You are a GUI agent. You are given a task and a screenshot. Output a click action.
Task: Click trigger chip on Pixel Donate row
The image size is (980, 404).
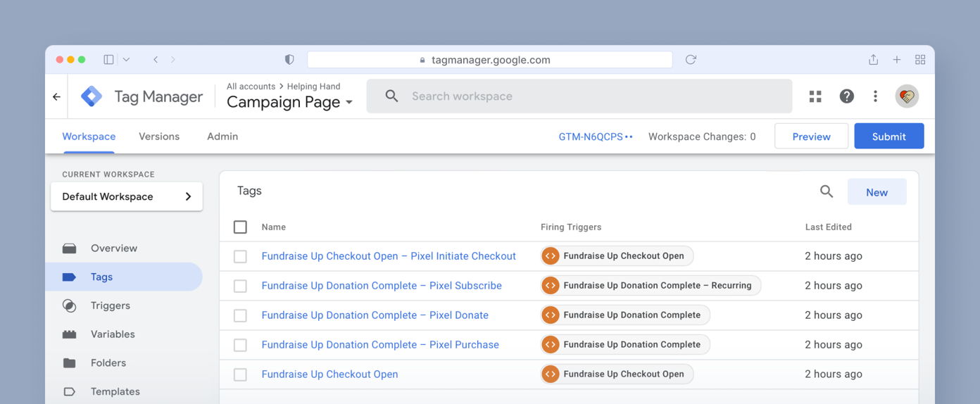[x=625, y=315]
